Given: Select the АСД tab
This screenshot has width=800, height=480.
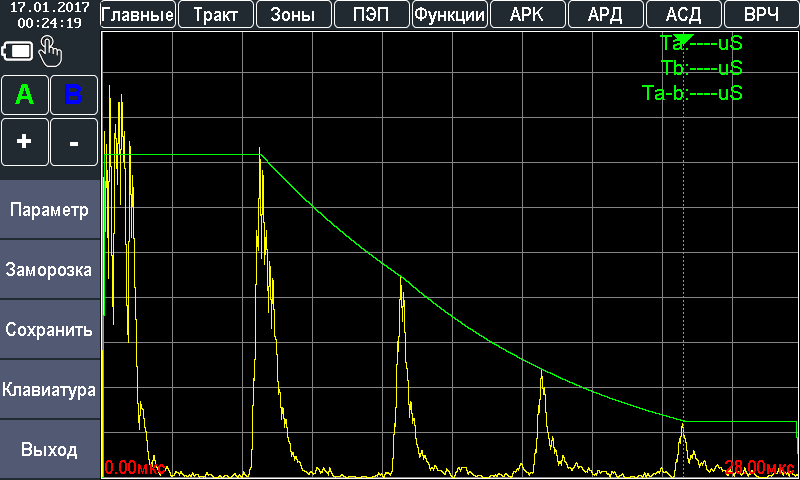Looking at the screenshot, I should click(x=683, y=15).
